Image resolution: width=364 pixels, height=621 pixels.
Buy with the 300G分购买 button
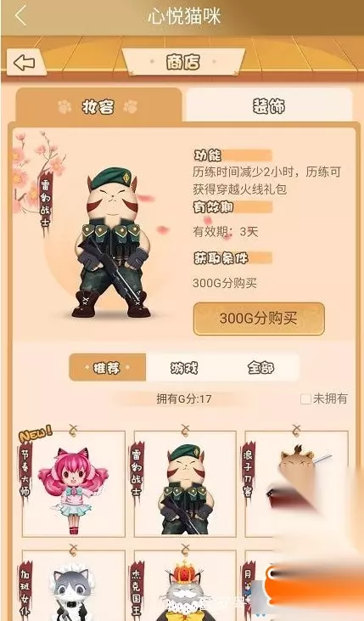259,319
